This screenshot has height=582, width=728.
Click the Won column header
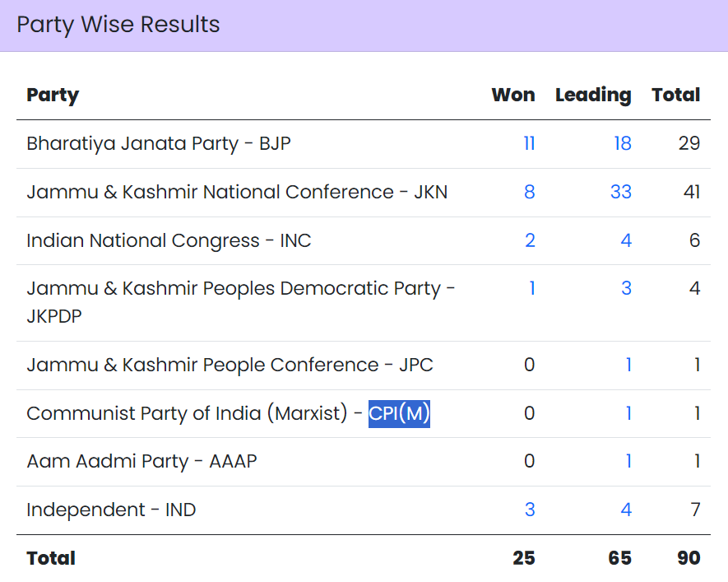pyautogui.click(x=512, y=95)
